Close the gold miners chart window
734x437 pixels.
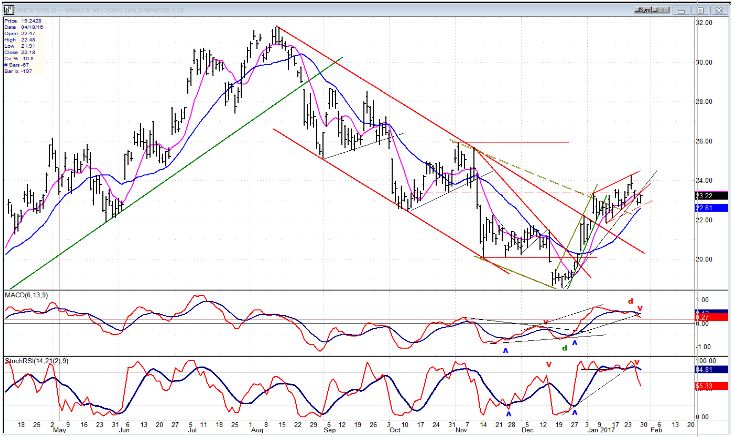[x=718, y=10]
